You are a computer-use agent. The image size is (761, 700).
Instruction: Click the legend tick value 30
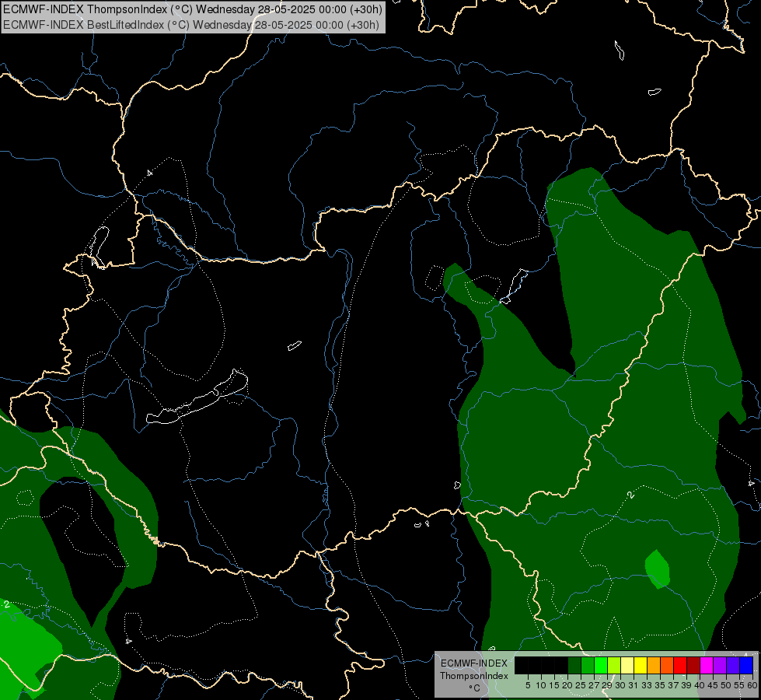coord(620,685)
